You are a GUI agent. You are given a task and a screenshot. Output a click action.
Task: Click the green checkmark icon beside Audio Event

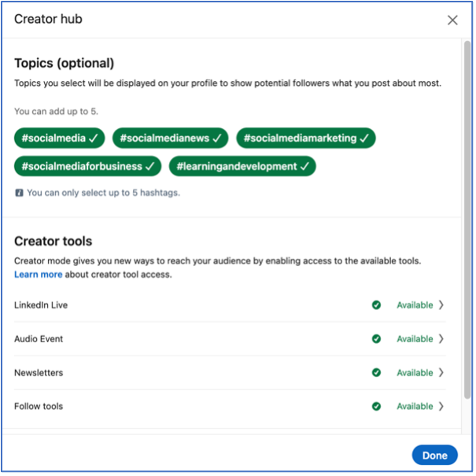(376, 338)
